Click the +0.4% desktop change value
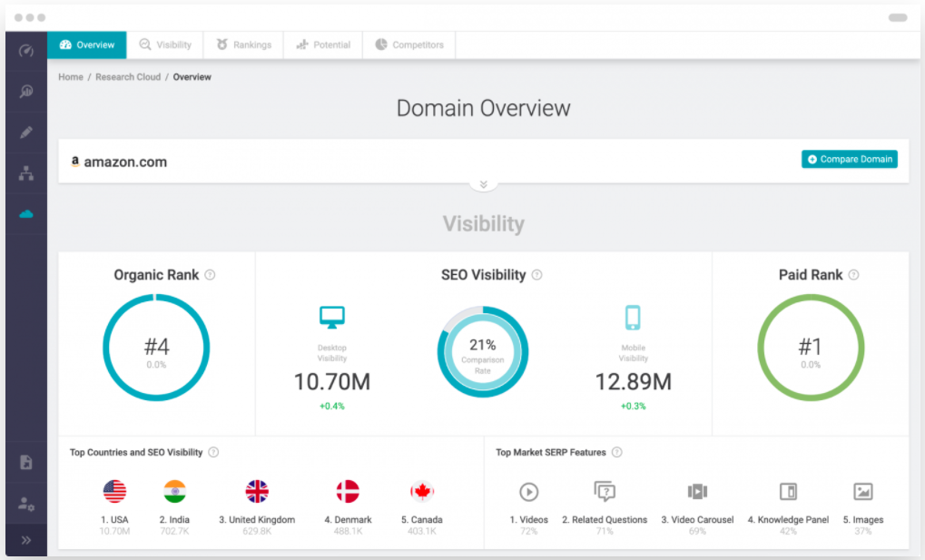This screenshot has width=925, height=560. click(332, 406)
